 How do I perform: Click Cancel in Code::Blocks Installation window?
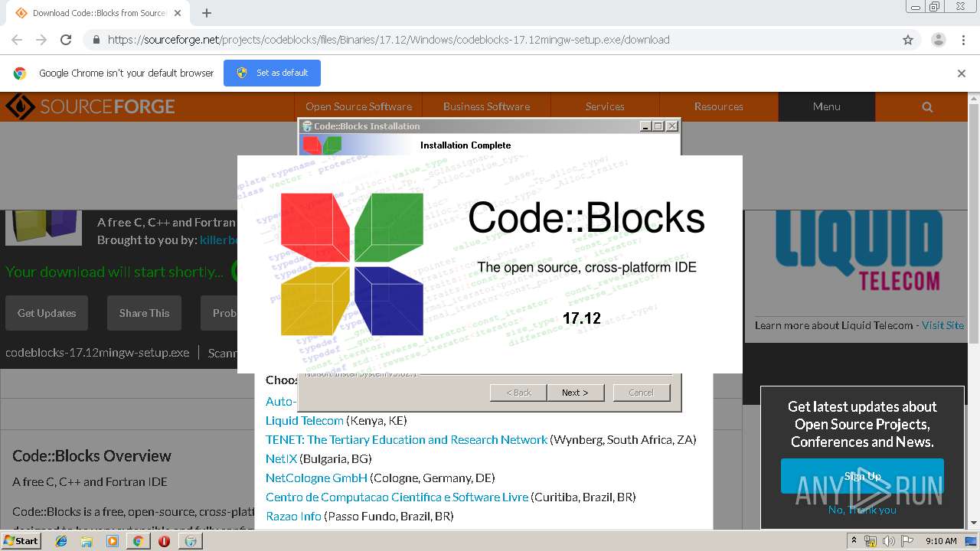click(x=641, y=393)
